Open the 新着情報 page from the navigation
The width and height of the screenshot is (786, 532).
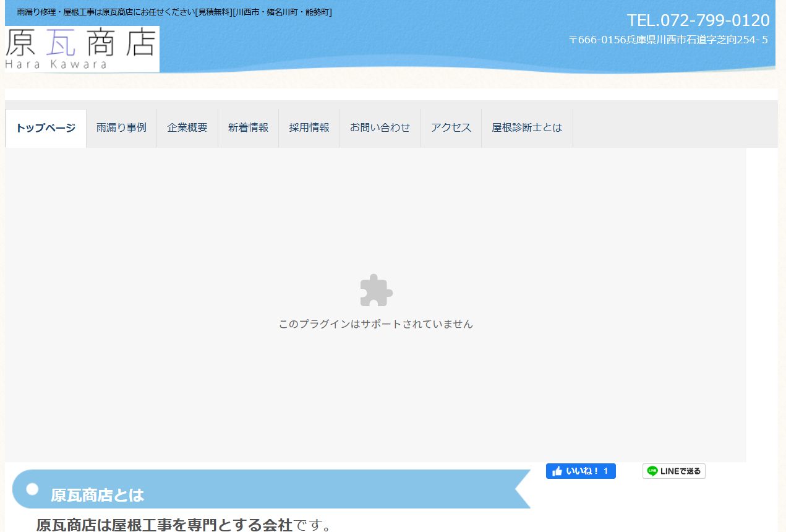pyautogui.click(x=247, y=127)
